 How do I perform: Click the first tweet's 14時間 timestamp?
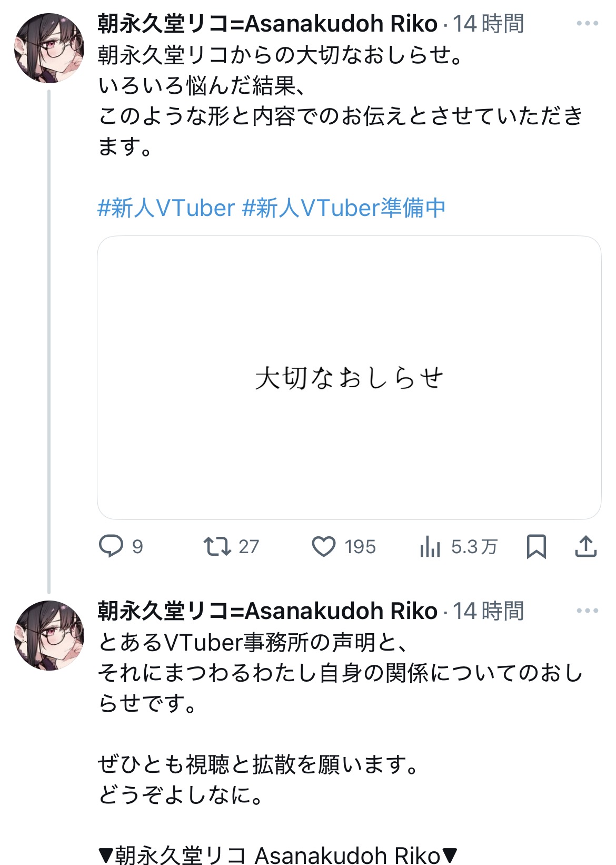click(488, 24)
